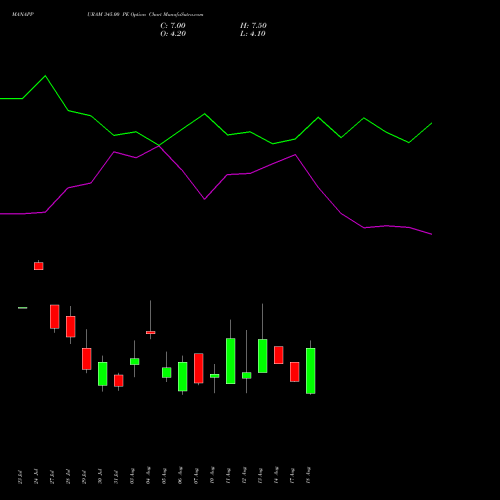Click the 'C: 7.00' close value
500x500 pixels.
coord(173,25)
